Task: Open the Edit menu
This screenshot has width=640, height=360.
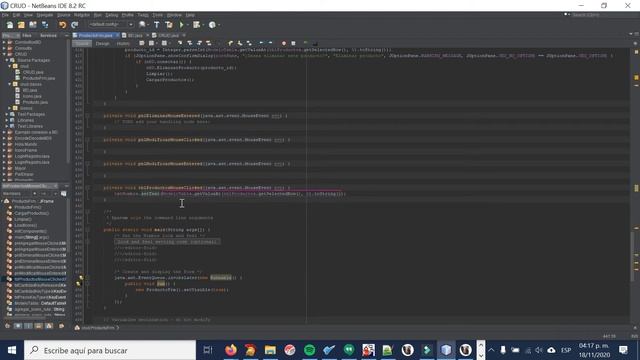Action: pos(16,15)
